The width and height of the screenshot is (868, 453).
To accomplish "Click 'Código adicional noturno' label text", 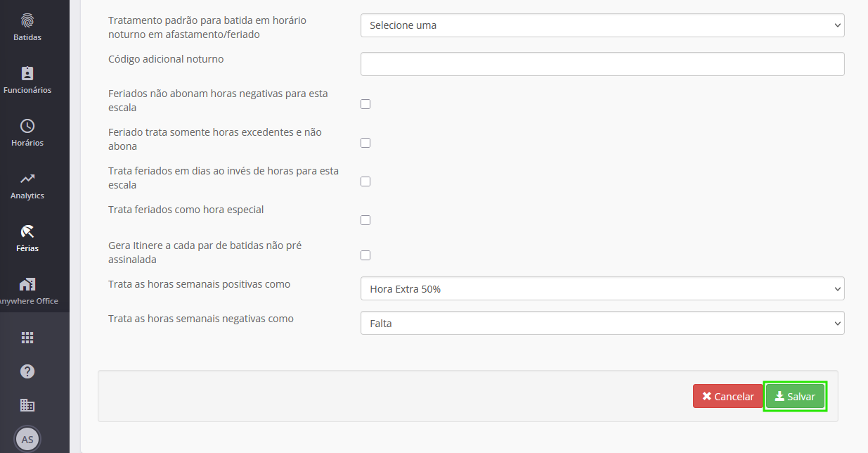I will pyautogui.click(x=166, y=59).
